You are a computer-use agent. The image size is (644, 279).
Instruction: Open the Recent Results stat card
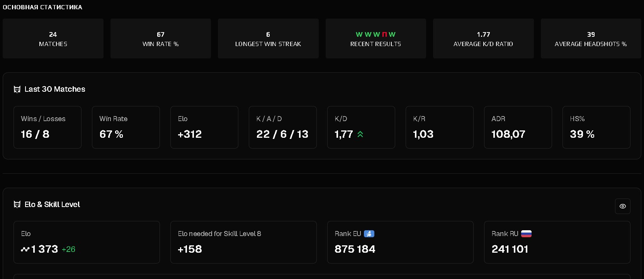pos(376,39)
